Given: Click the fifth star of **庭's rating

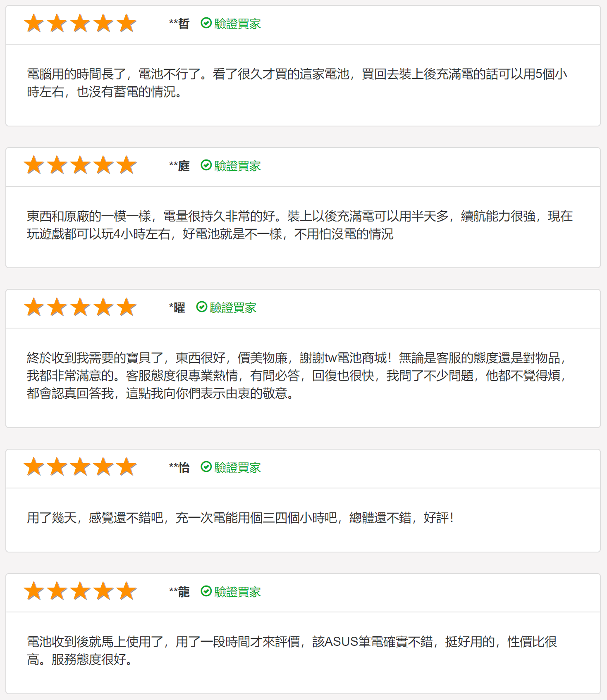Looking at the screenshot, I should (127, 166).
